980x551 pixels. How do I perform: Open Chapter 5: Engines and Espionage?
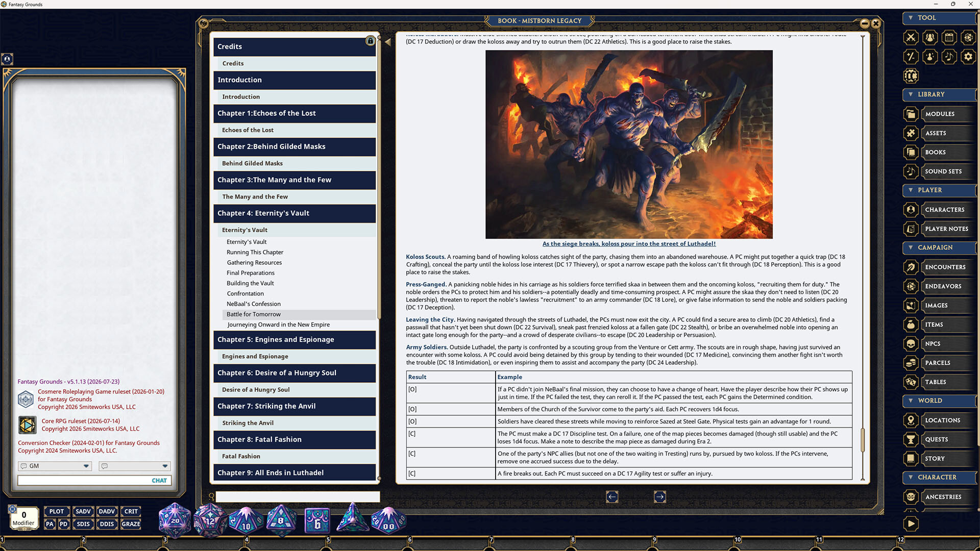point(295,340)
